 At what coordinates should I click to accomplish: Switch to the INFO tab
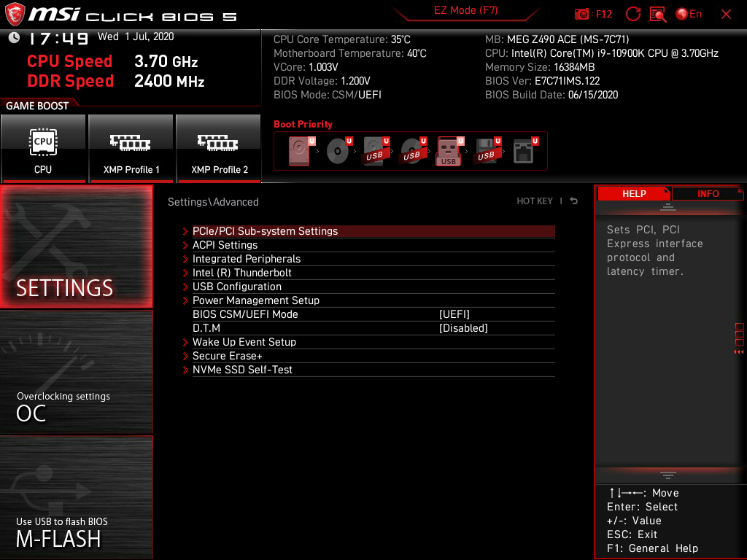point(707,193)
